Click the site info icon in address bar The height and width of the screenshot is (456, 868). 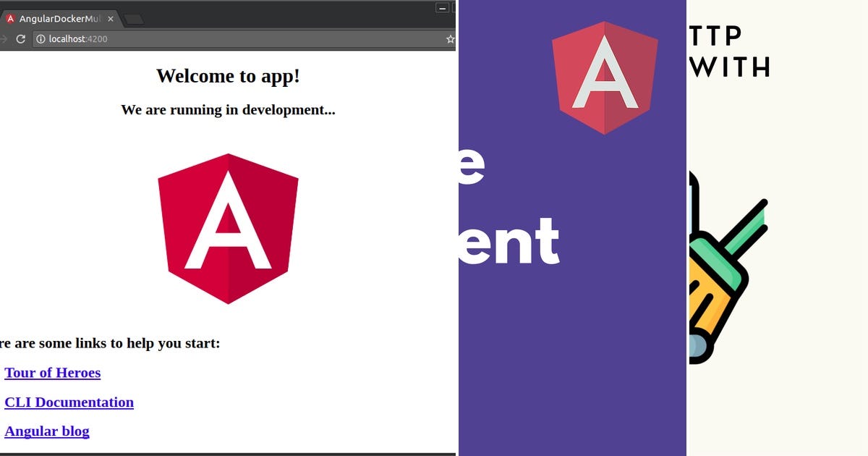[x=40, y=39]
